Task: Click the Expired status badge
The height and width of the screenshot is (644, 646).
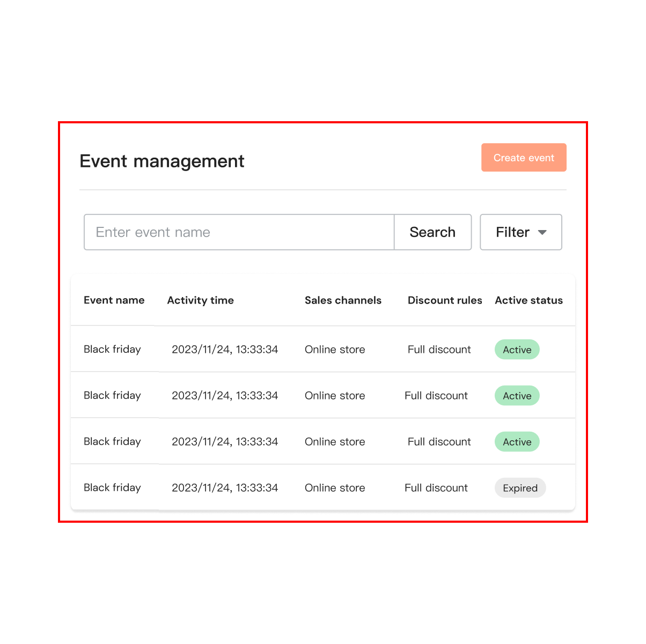Action: [519, 488]
